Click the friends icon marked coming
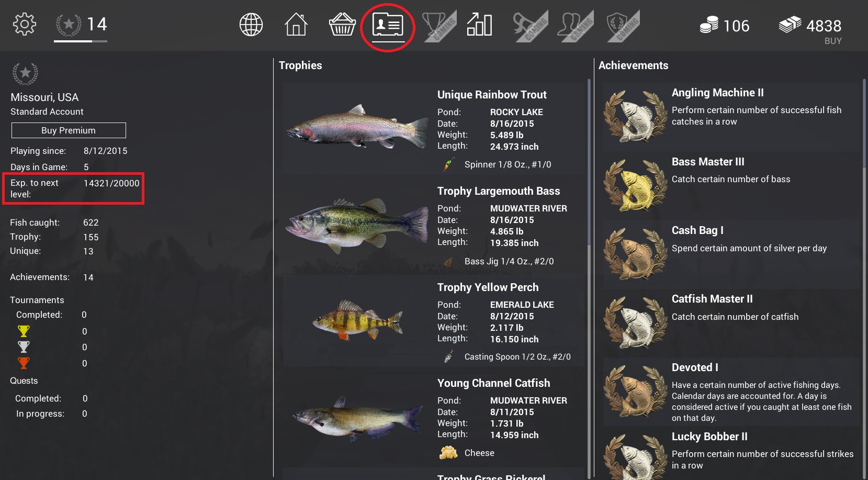 (x=576, y=26)
